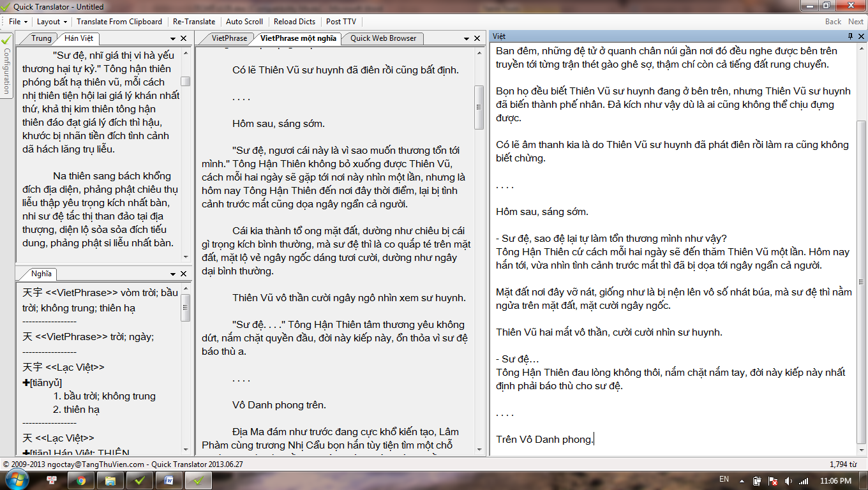Click Reload Dicts in the toolbar

click(294, 22)
